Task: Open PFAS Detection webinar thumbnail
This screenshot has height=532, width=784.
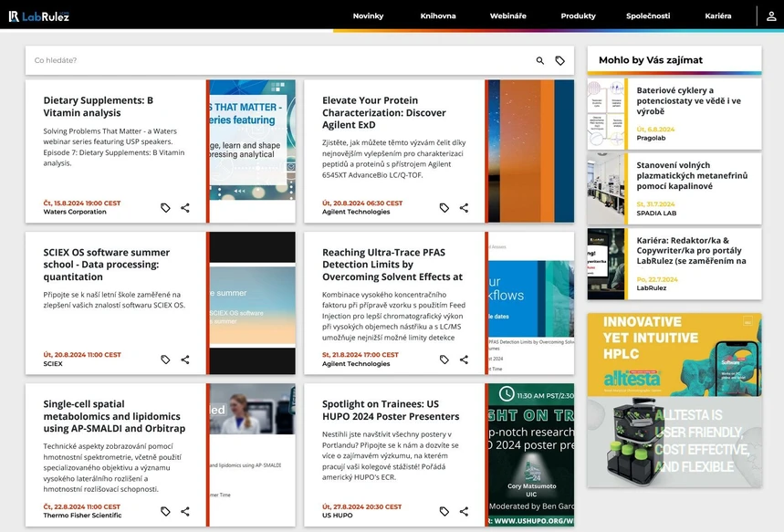Action: click(x=531, y=303)
